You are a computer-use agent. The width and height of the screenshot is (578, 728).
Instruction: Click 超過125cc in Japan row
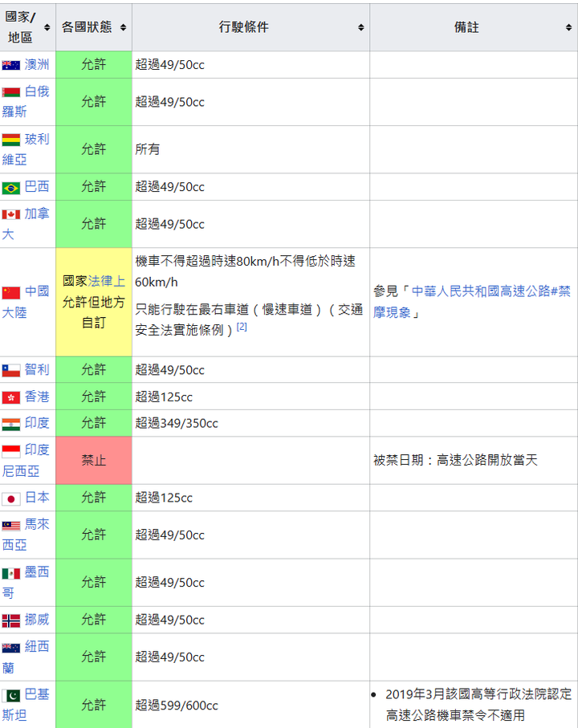tap(164, 498)
